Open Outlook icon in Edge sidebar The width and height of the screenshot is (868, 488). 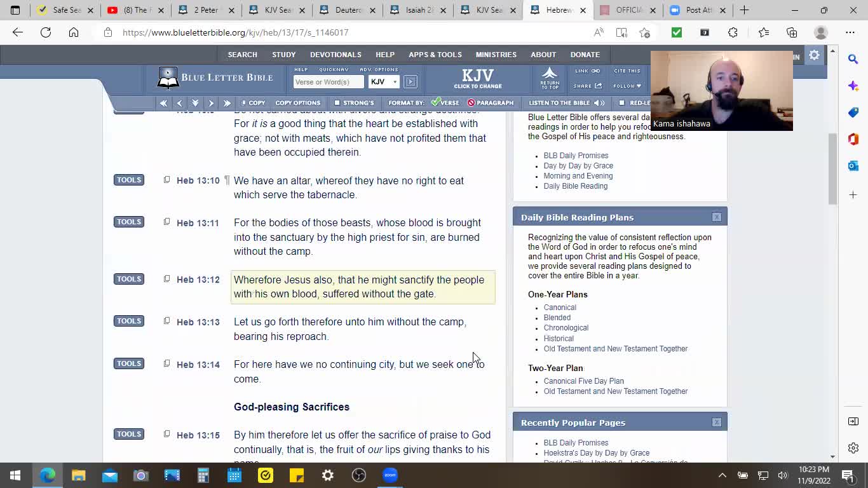click(853, 166)
